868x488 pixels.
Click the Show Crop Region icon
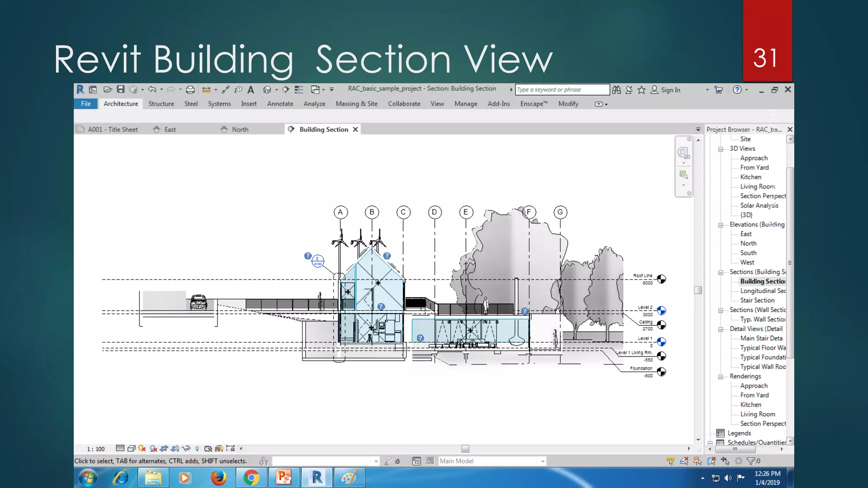click(x=175, y=448)
